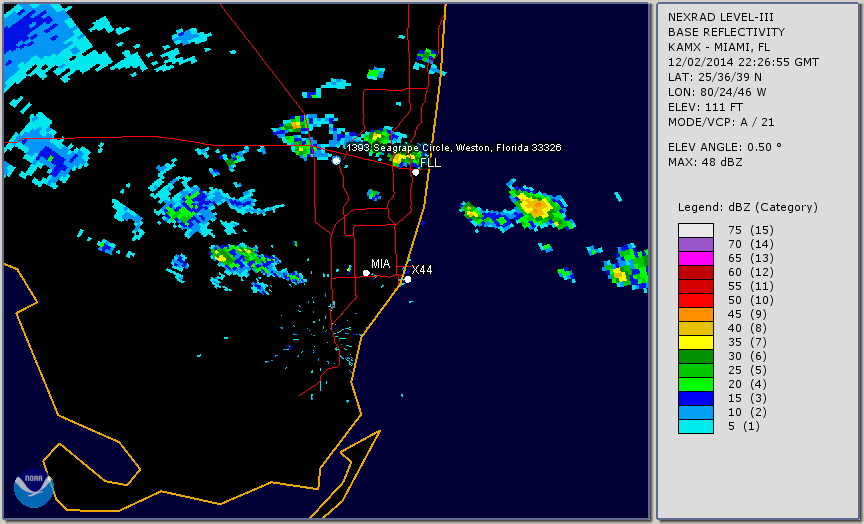The image size is (864, 524).
Task: Click the MIA label on the map
Action: tap(381, 264)
